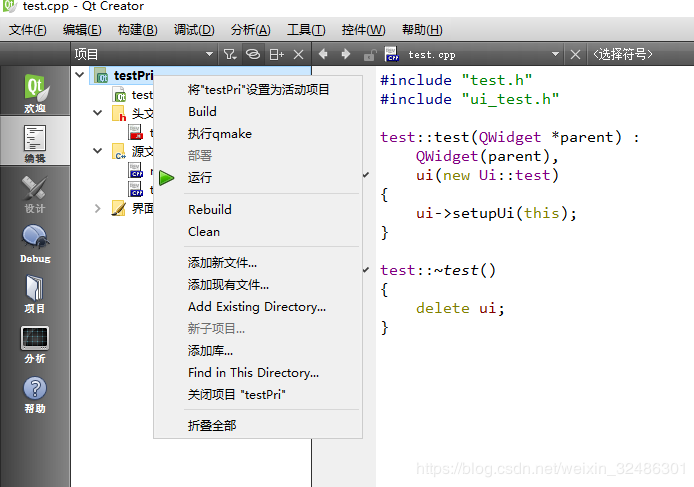Open the Design (设计) mode
Screen dimensions: 694x487
point(35,193)
